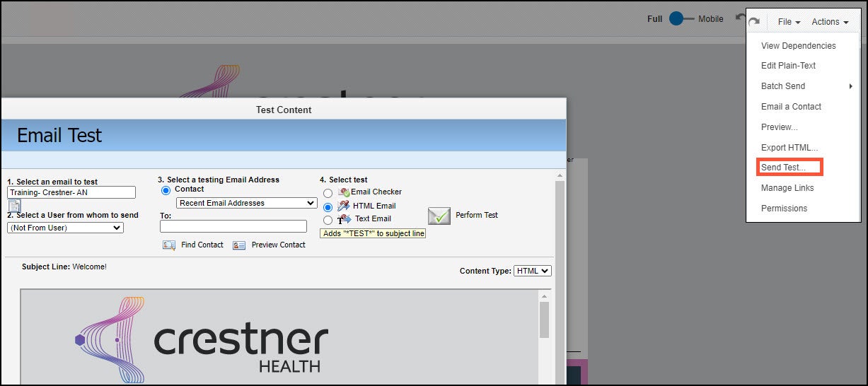Screen dimensions: 868x386
Task: Choose the Text Email radio button
Action: [328, 221]
